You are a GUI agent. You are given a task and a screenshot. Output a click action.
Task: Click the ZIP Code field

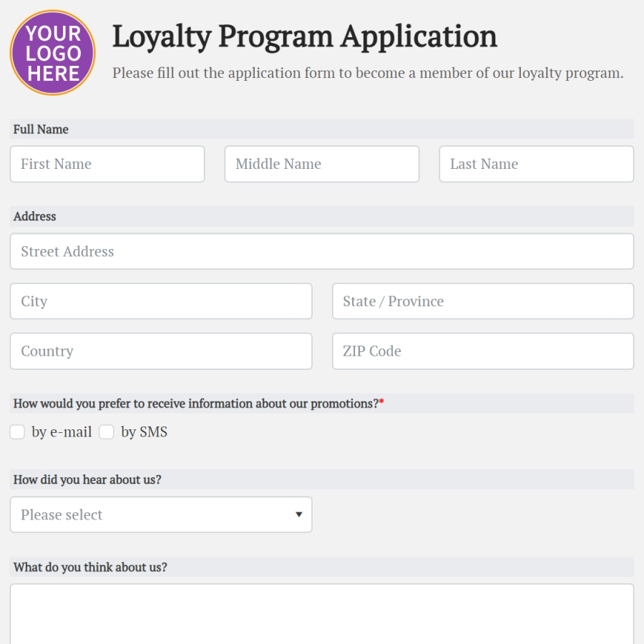tap(483, 351)
